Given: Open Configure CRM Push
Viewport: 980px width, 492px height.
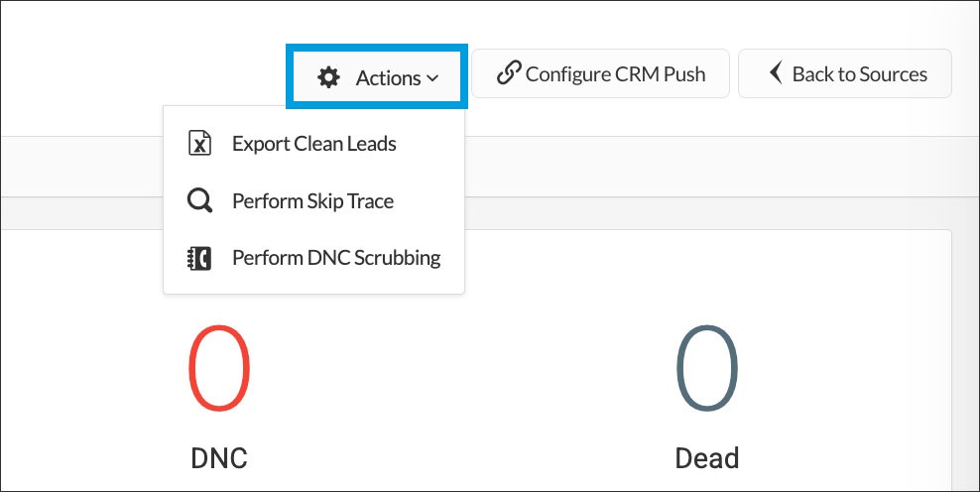Looking at the screenshot, I should (x=600, y=74).
